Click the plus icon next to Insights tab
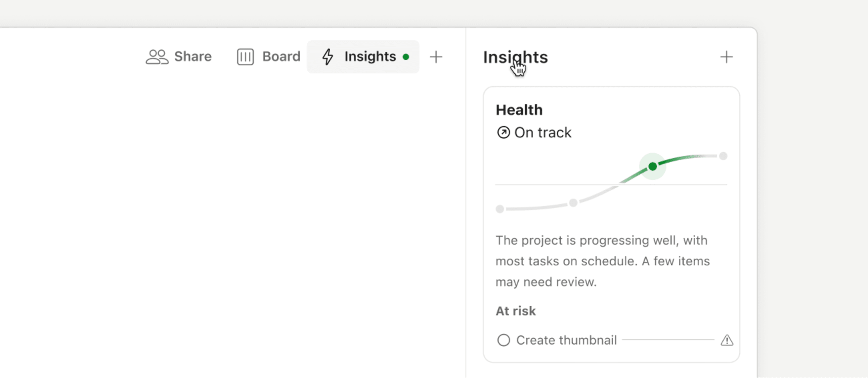Screen dimensions: 868x378 coord(436,57)
